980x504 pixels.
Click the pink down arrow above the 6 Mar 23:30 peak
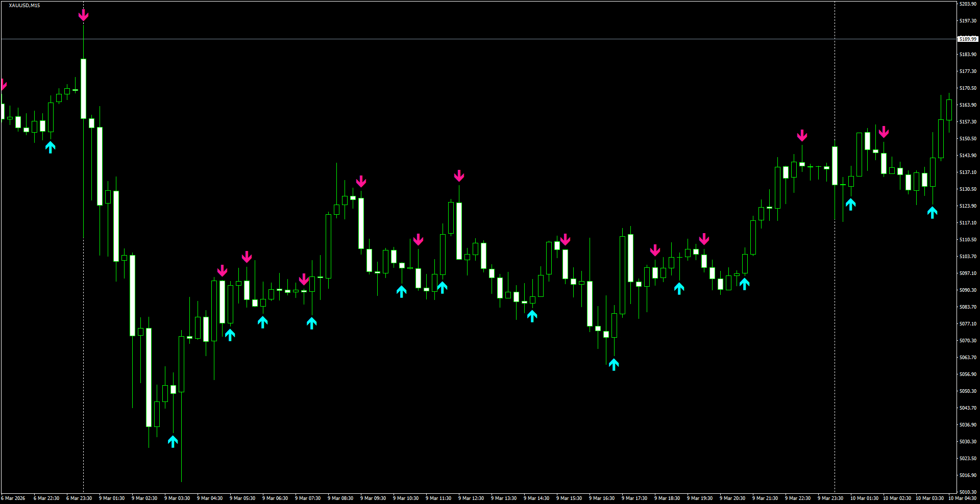[83, 15]
